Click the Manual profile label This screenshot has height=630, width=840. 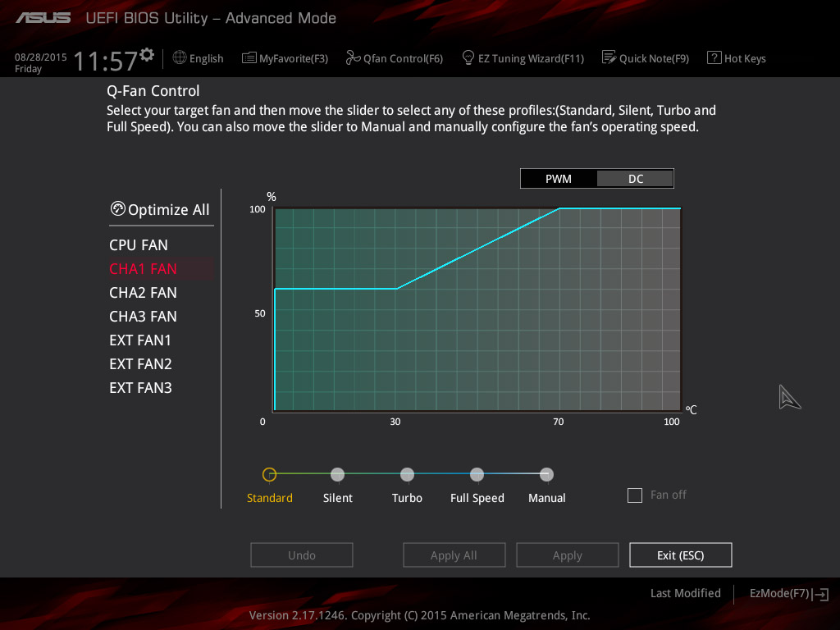click(x=547, y=498)
